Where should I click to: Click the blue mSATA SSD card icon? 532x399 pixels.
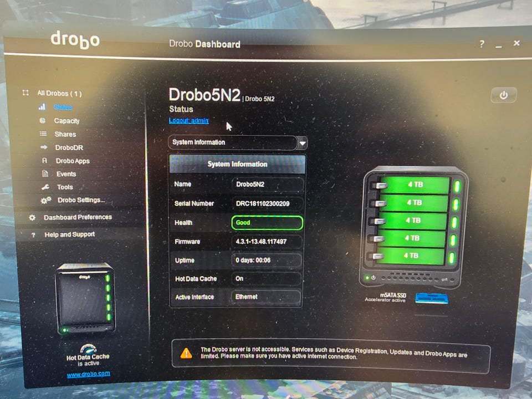pos(432,298)
